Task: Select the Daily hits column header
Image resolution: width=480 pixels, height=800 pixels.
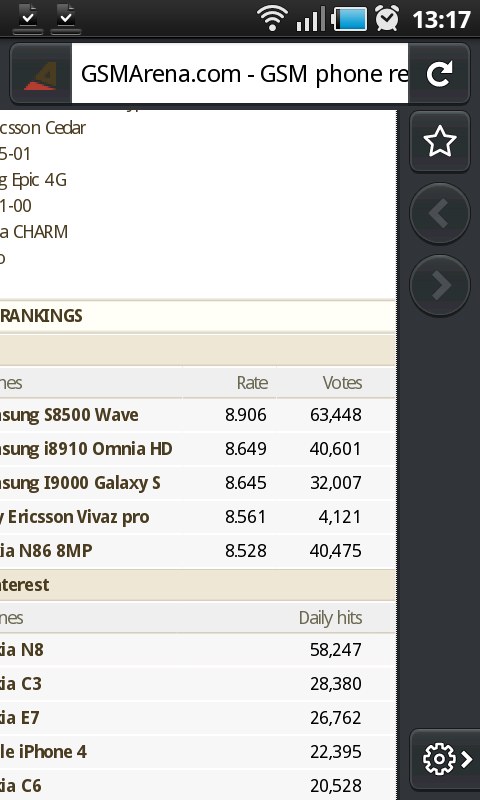Action: pos(331,618)
